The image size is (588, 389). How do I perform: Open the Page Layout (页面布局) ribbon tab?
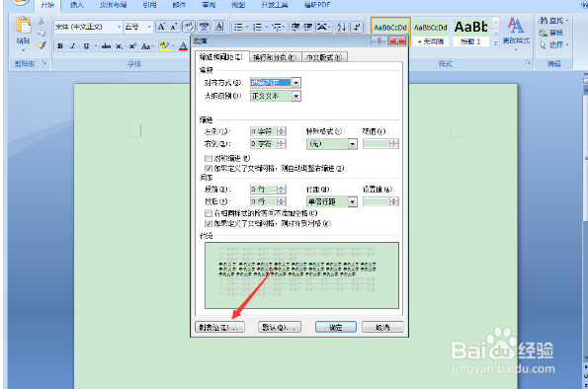(x=113, y=5)
